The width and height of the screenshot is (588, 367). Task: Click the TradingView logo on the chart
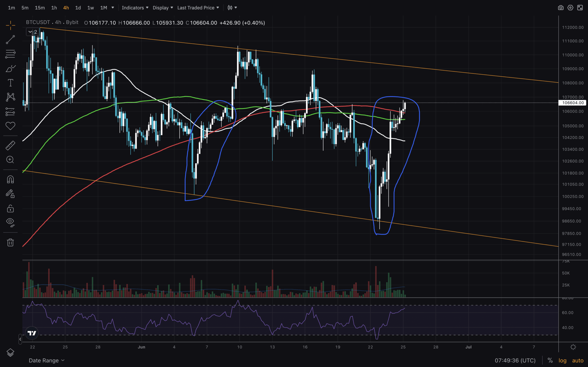click(x=32, y=333)
